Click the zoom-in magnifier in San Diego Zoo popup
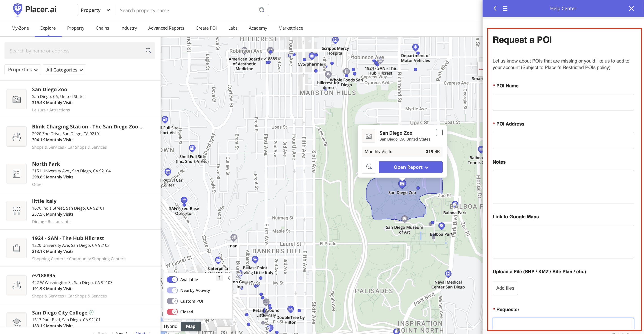This screenshot has height=334, width=644. tap(369, 167)
